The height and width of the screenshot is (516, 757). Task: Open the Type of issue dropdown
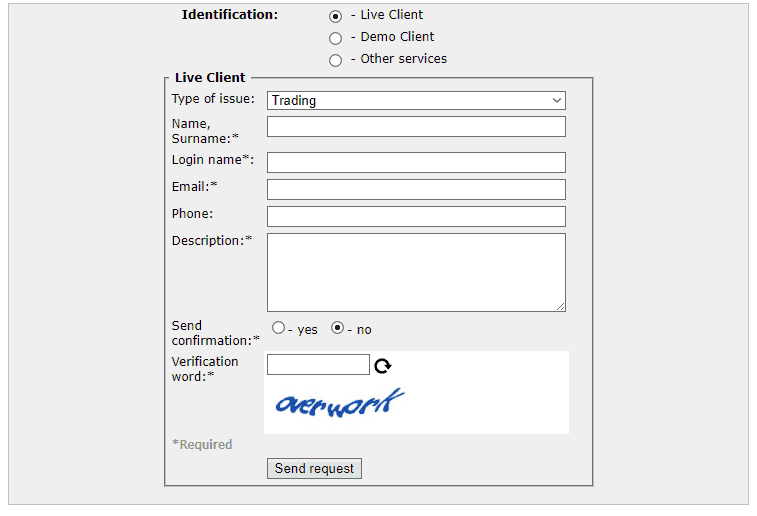coord(416,100)
